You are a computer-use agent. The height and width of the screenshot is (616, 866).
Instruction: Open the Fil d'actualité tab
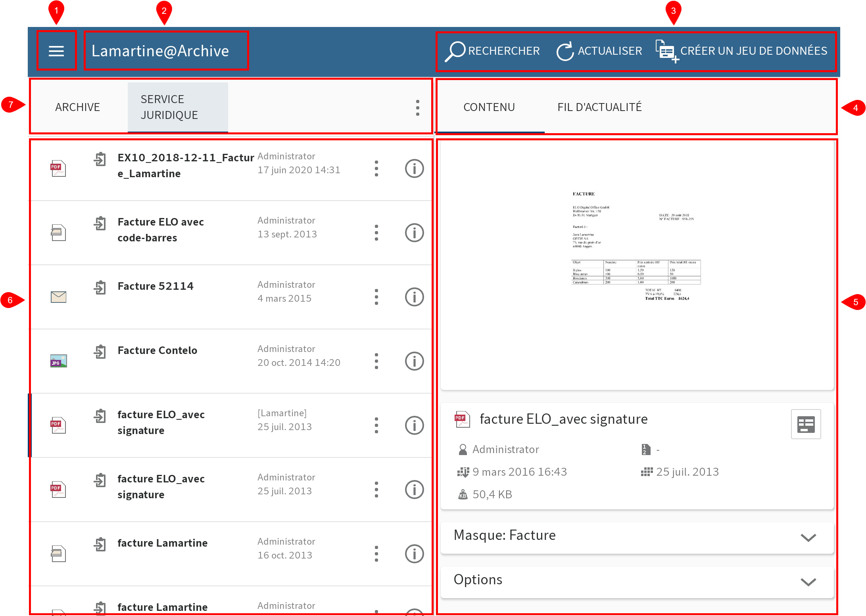point(599,107)
